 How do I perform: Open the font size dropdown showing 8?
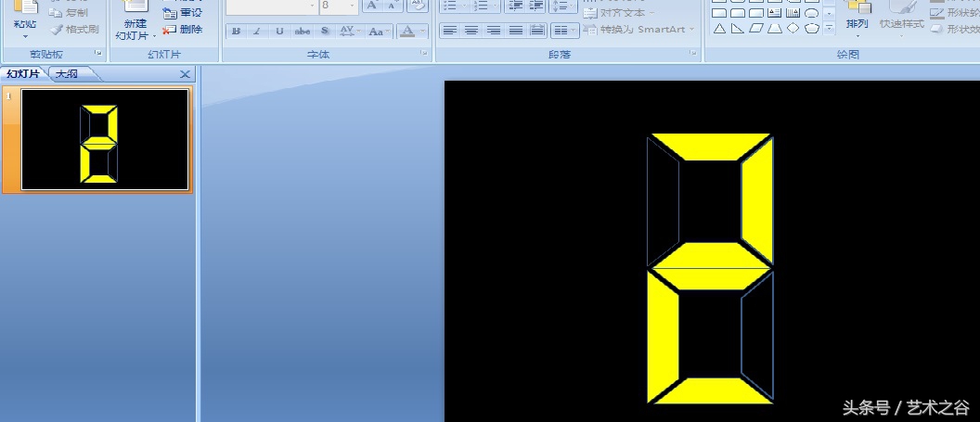353,6
